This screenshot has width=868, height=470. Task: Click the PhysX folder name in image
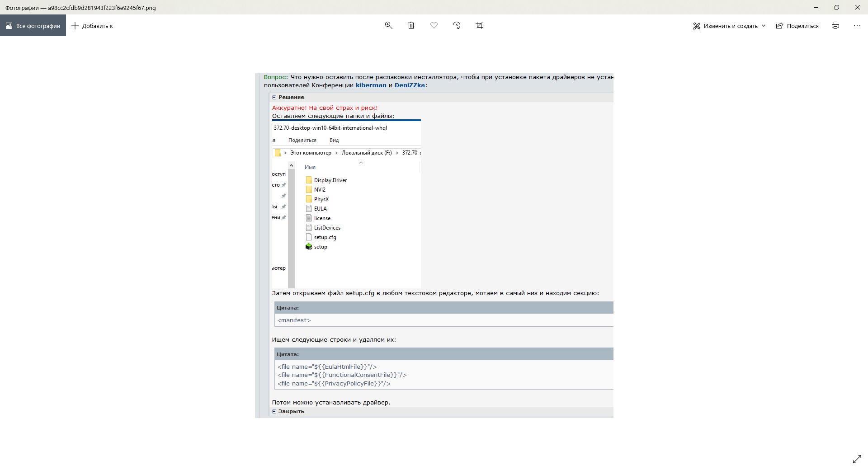click(321, 199)
